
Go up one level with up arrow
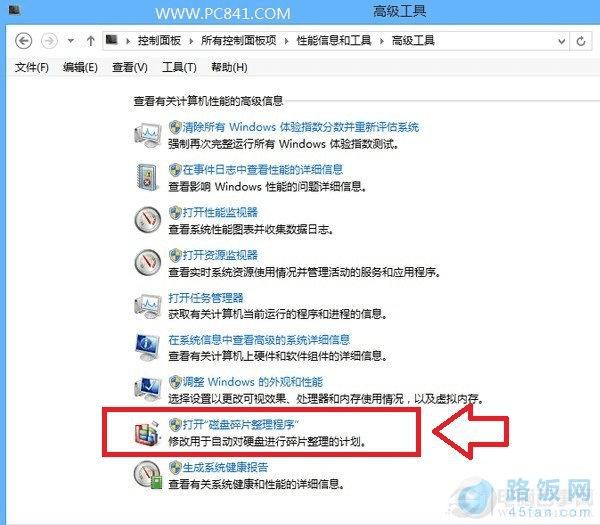pyautogui.click(x=91, y=41)
